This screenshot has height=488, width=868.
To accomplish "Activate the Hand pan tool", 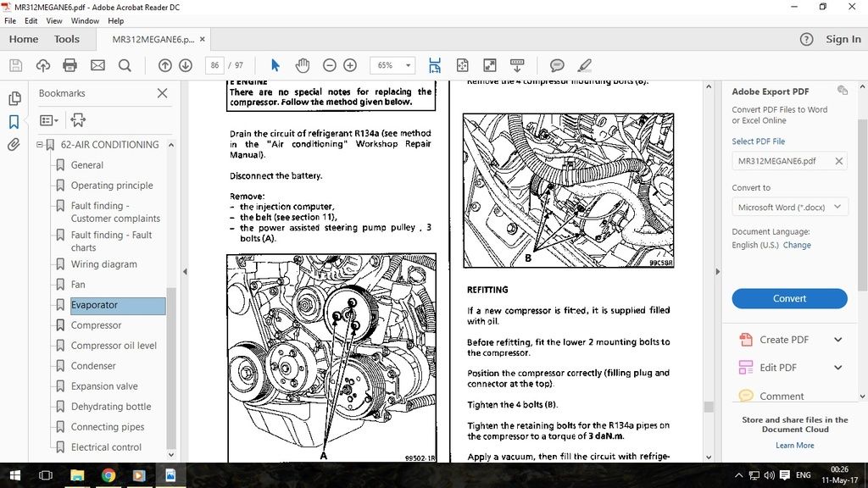I will tap(303, 65).
